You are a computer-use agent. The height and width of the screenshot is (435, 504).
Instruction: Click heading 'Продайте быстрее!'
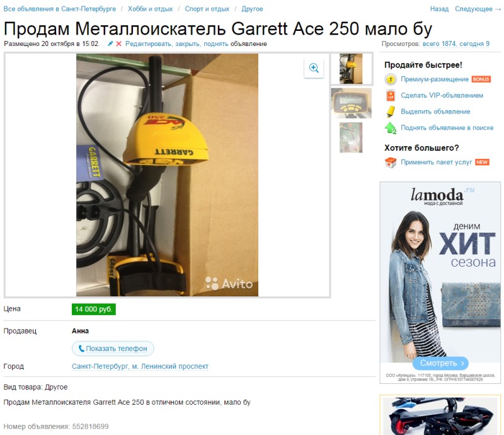[423, 65]
